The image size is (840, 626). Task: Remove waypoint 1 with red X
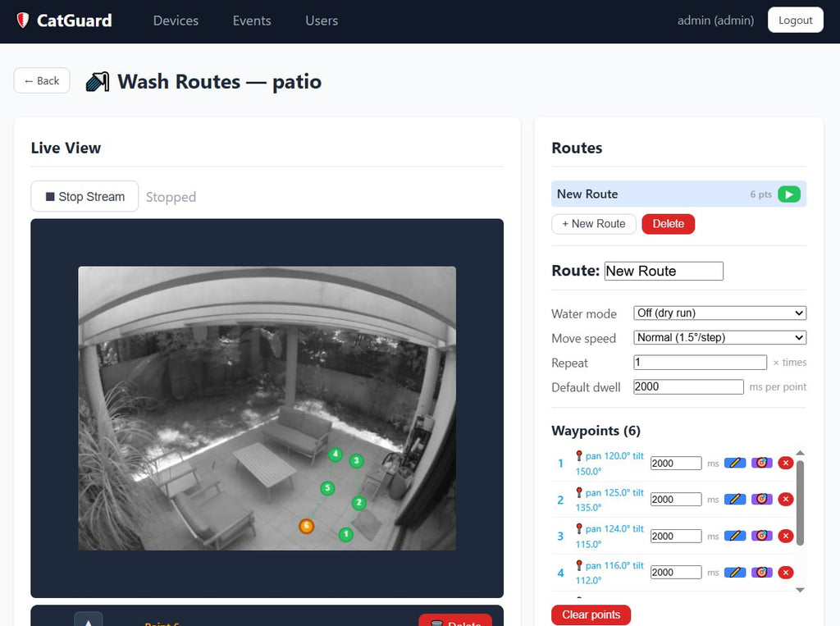786,463
